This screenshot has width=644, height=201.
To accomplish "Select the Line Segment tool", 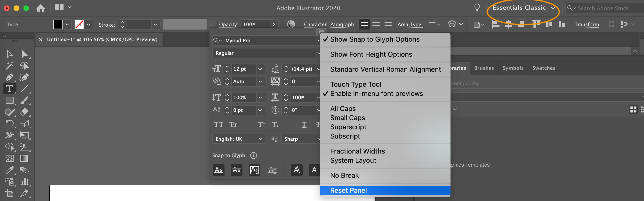I will (x=24, y=89).
